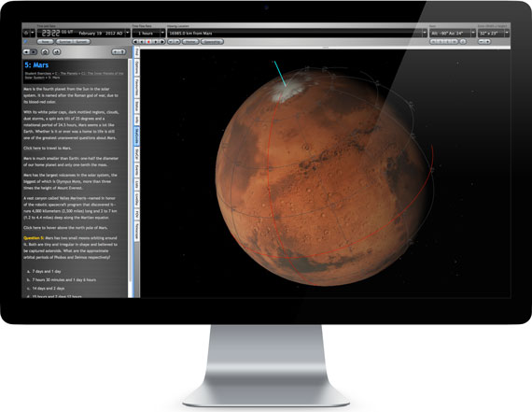Open the cursor tool selection dropdown arrow
The height and width of the screenshot is (412, 532).
click(33, 33)
